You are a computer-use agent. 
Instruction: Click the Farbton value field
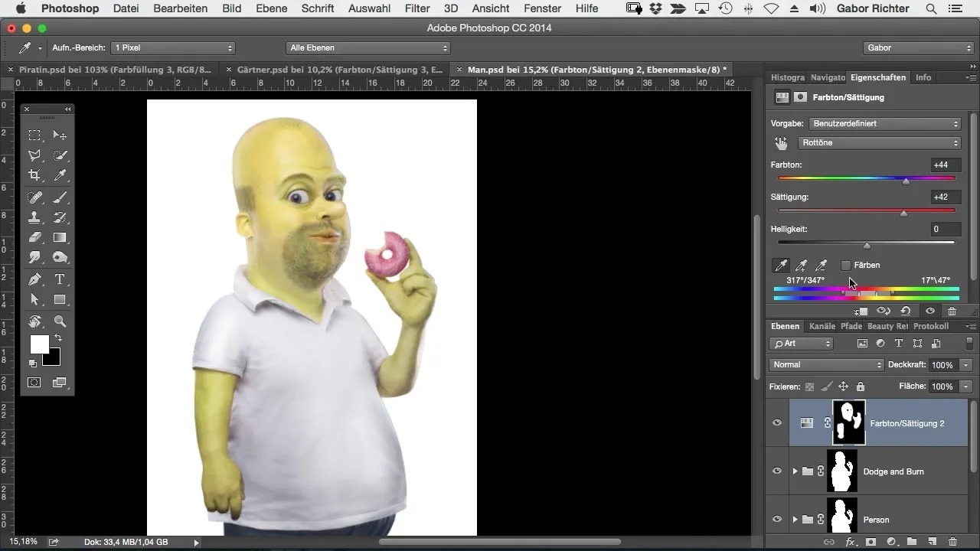coord(946,165)
